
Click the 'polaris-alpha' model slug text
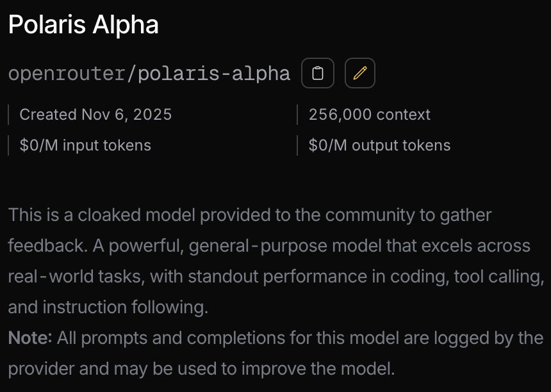click(214, 74)
